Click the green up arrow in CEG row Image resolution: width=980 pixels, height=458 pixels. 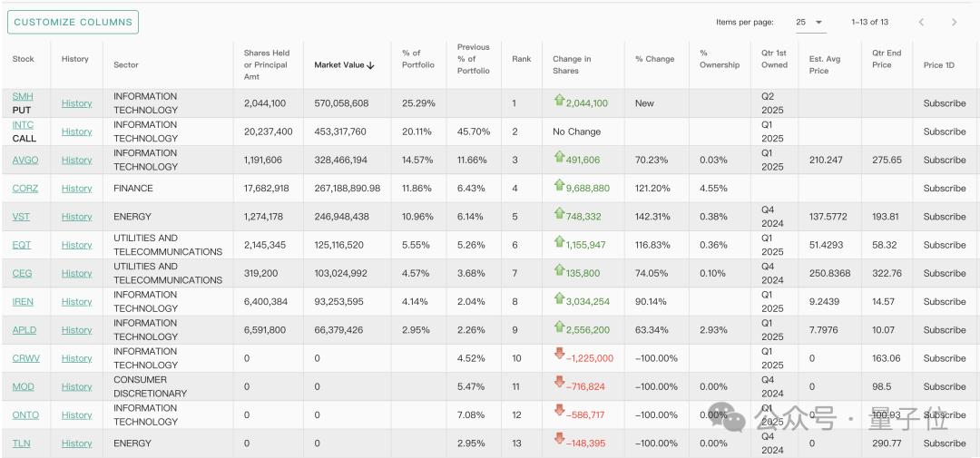(559, 269)
